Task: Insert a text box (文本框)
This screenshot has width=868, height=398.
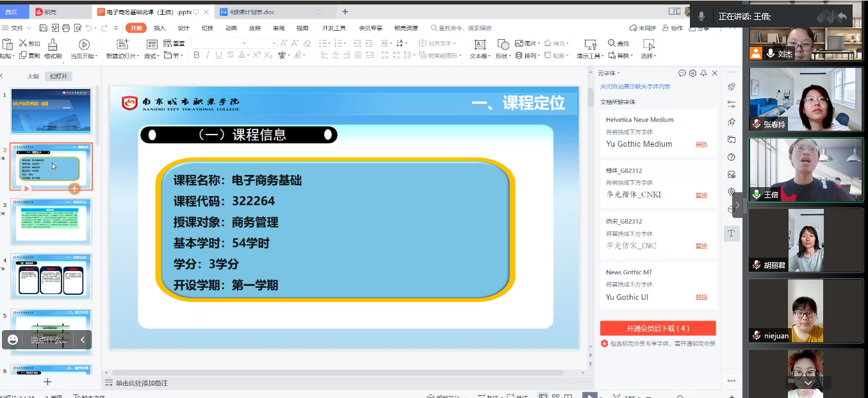Action: pyautogui.click(x=479, y=44)
